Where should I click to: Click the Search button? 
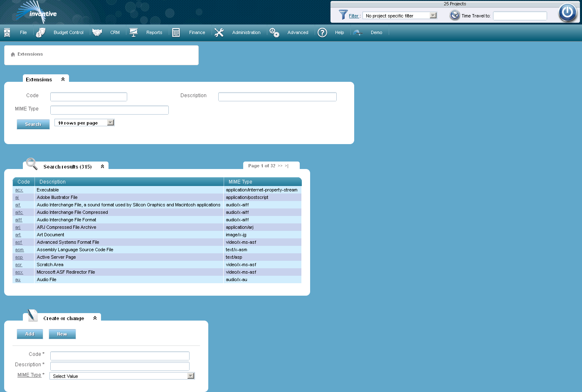[33, 124]
